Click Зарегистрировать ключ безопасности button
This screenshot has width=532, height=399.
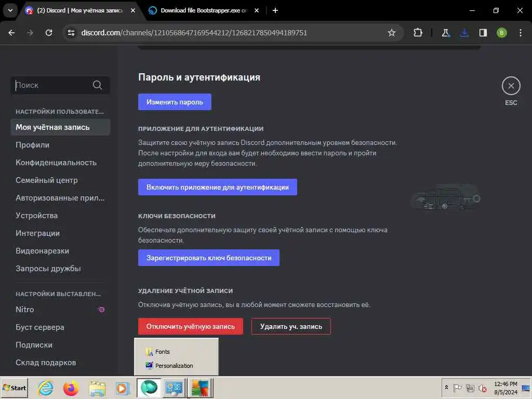click(x=209, y=258)
